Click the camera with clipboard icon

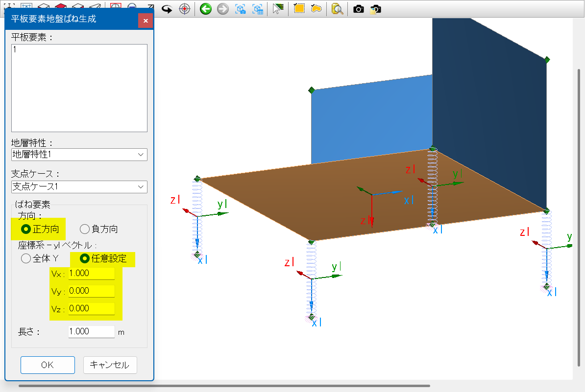tap(375, 9)
